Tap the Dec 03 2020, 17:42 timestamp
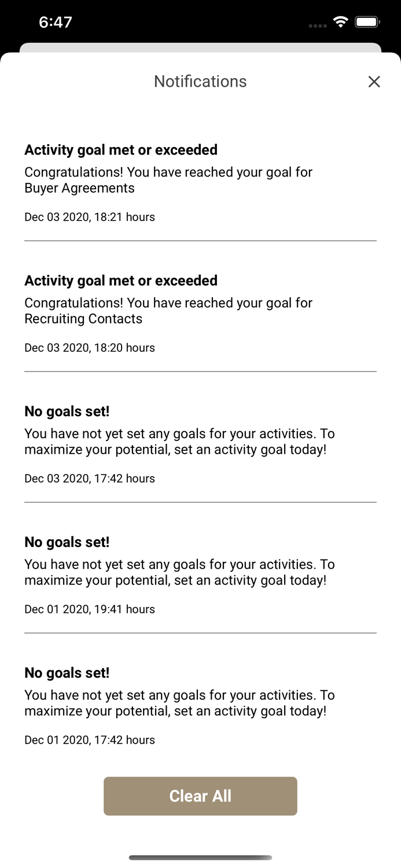The height and width of the screenshot is (868, 401). click(90, 479)
